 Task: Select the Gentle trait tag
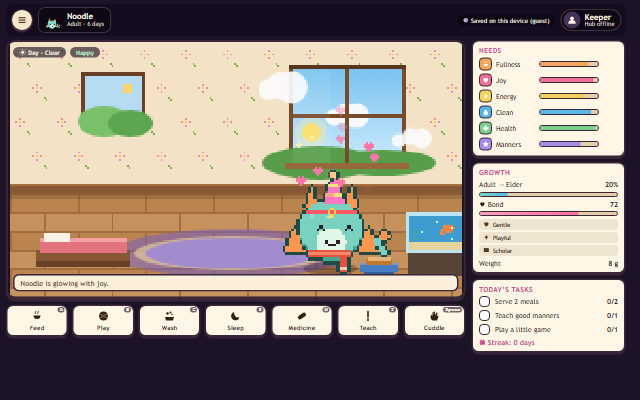point(548,225)
